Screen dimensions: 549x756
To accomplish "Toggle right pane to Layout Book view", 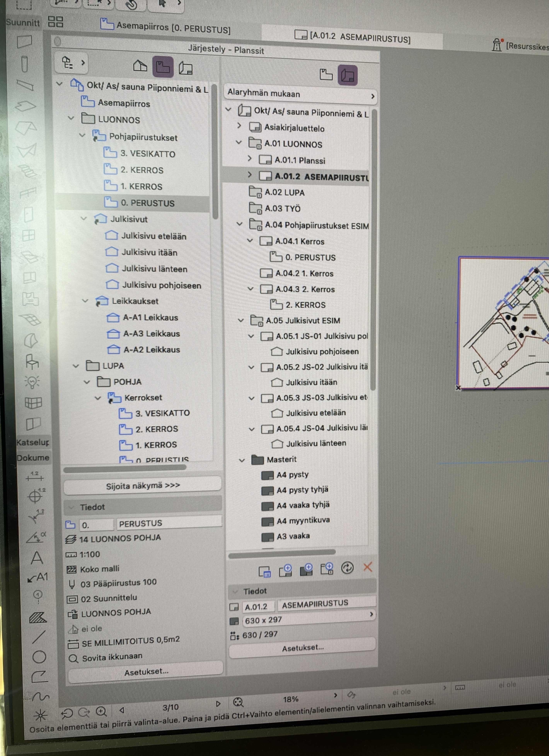I will point(347,75).
